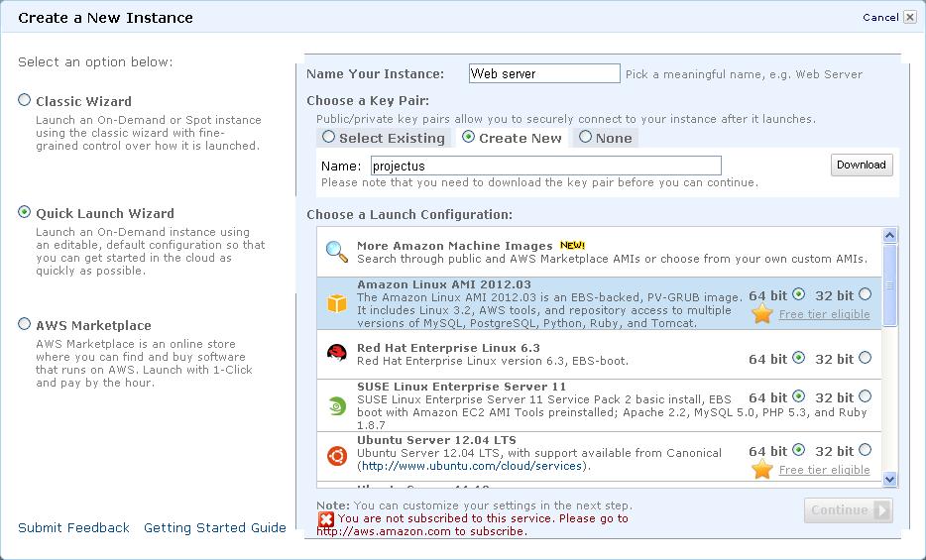Click the Download key pair button
The image size is (926, 560).
tap(862, 165)
